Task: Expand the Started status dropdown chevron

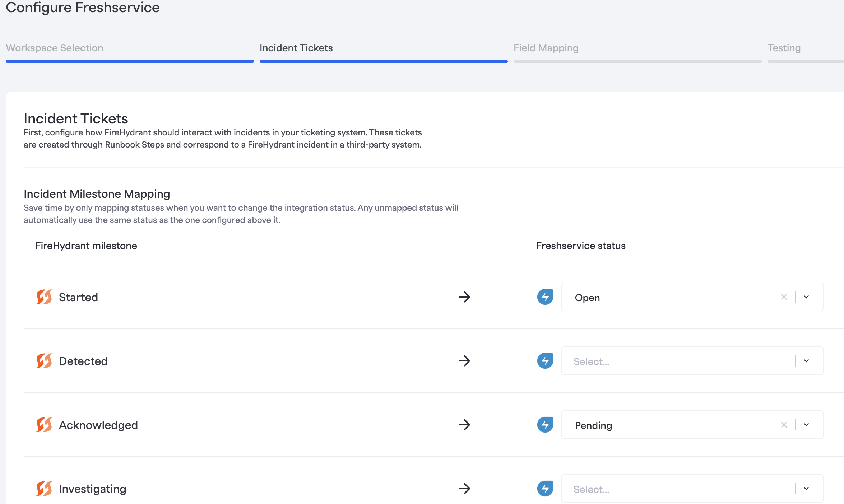Action: pos(806,297)
